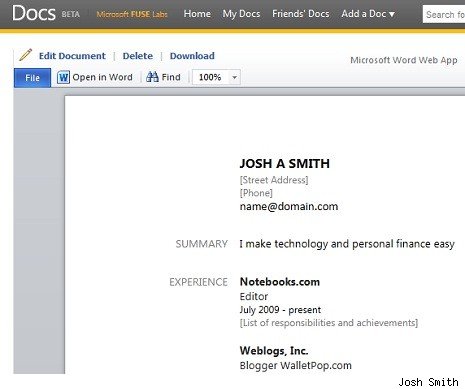This screenshot has height=389, width=465.
Task: Go to Home in the navigation bar
Action: tap(197, 14)
